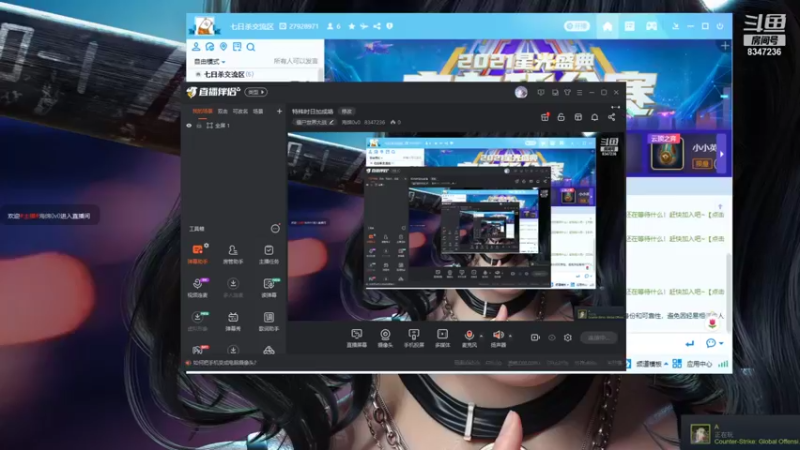Toggle the pill switch in channel window header
The width and height of the screenshot is (800, 450).
577,26
